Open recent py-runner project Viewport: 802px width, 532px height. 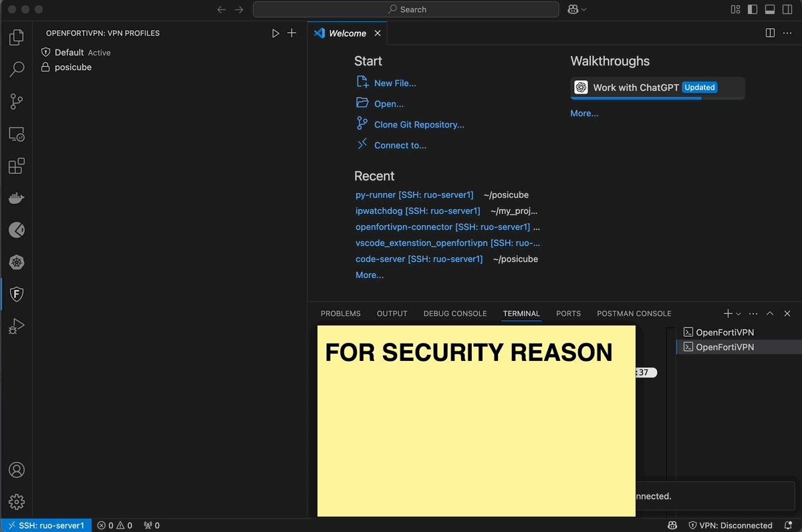point(414,195)
